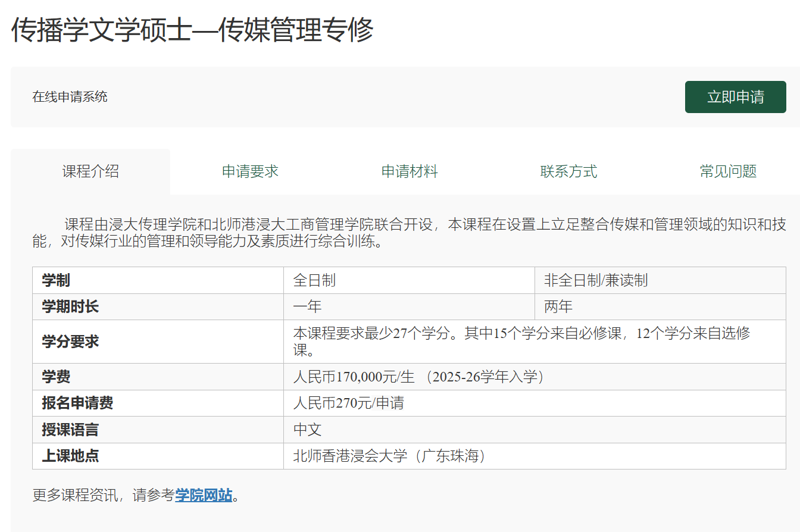Select the 学期时长 row header
Image resolution: width=800 pixels, height=532 pixels.
tap(158, 306)
